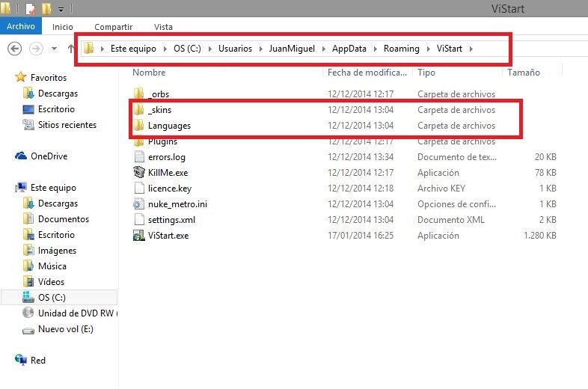
Task: Click New folder icon in quick access toolbar
Action: 47,9
